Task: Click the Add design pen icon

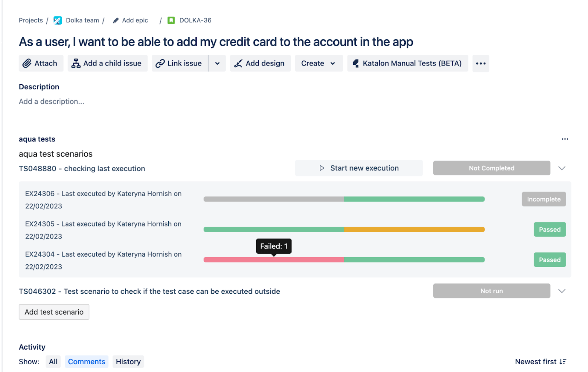Action: 238,64
